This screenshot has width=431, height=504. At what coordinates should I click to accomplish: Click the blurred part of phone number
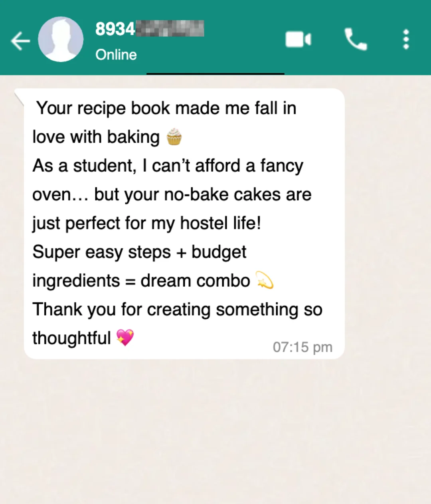(170, 29)
